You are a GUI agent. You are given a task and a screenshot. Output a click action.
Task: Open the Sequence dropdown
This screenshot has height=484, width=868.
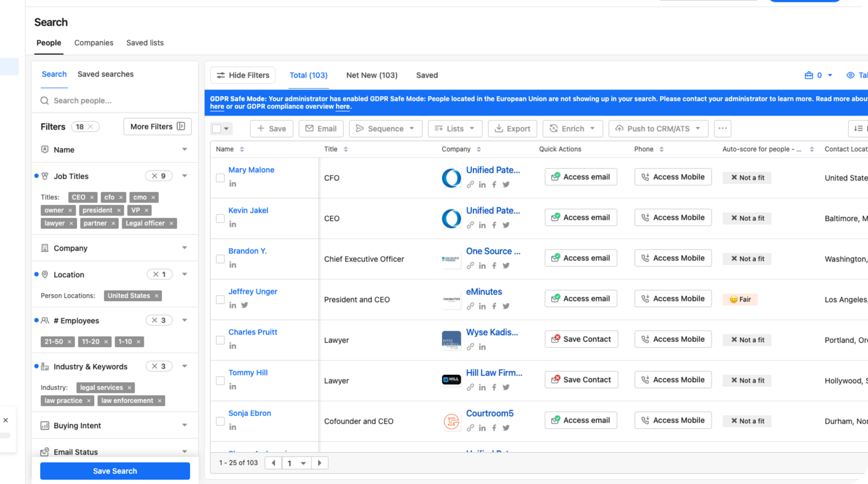click(385, 128)
